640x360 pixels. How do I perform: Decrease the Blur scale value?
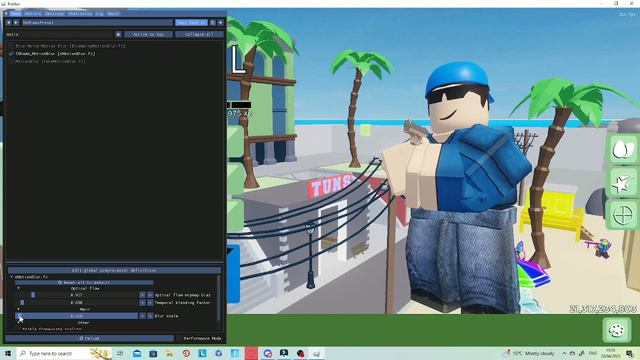point(142,316)
